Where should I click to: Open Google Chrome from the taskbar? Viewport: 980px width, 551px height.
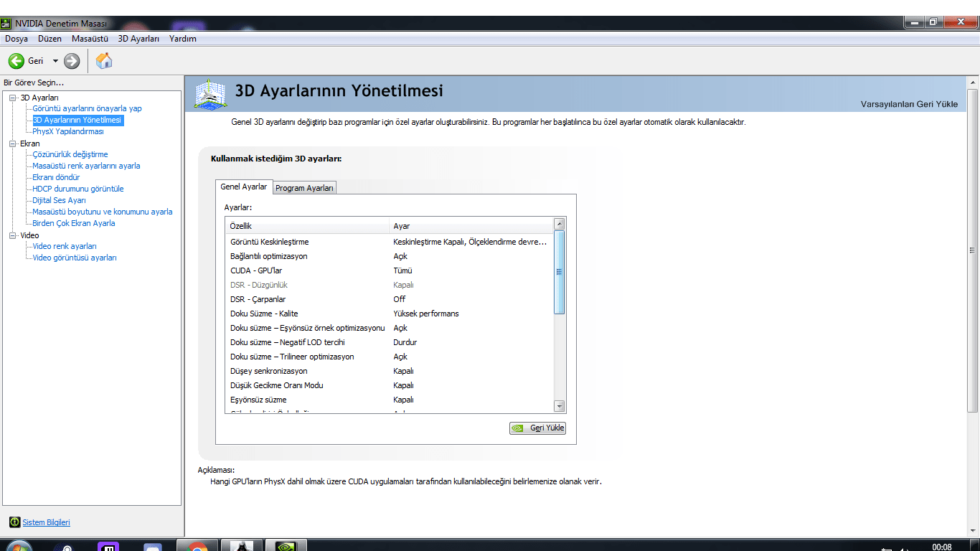tap(197, 546)
